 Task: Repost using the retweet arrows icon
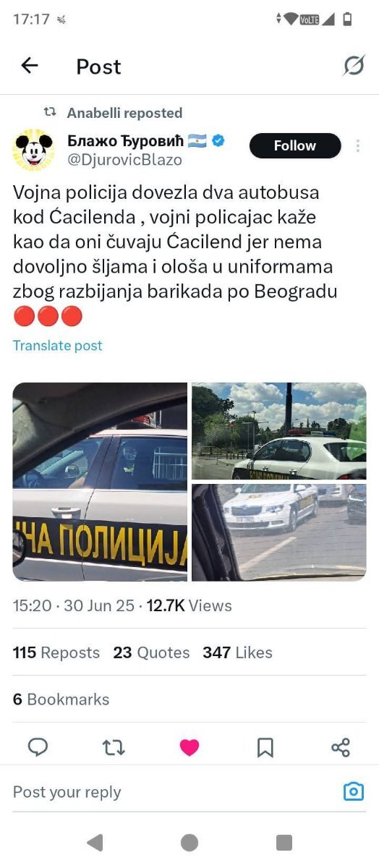click(114, 746)
